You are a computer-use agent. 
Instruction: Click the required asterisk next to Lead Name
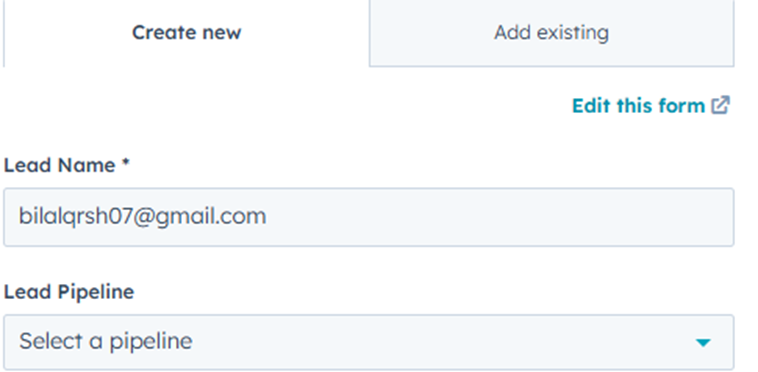[126, 163]
